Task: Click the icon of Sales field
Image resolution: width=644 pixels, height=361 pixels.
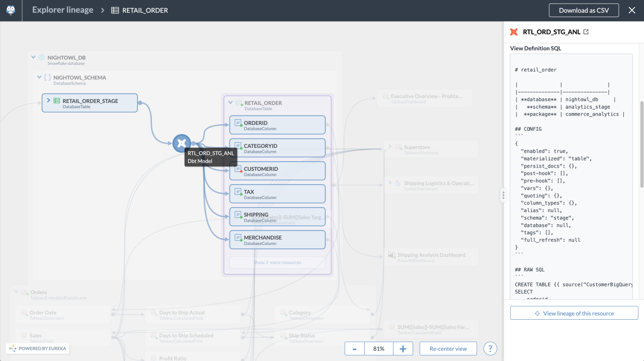Action: tap(24, 335)
